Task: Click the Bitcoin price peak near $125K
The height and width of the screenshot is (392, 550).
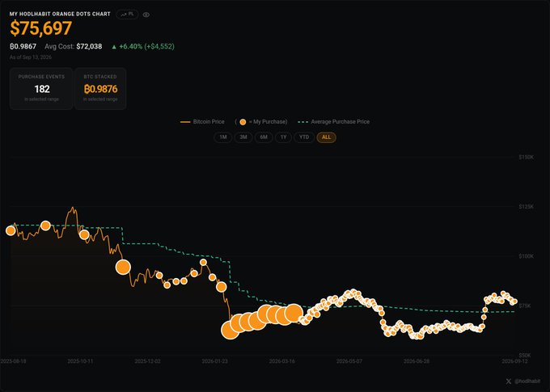Action: [73, 208]
